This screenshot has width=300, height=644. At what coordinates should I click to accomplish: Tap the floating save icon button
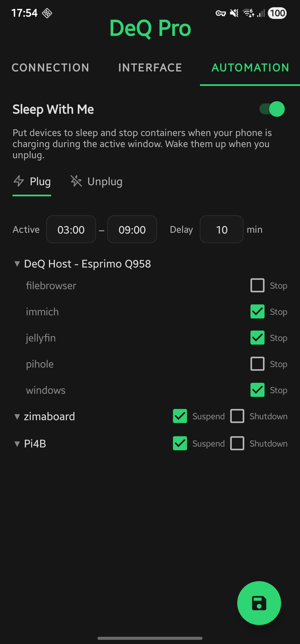(x=259, y=603)
